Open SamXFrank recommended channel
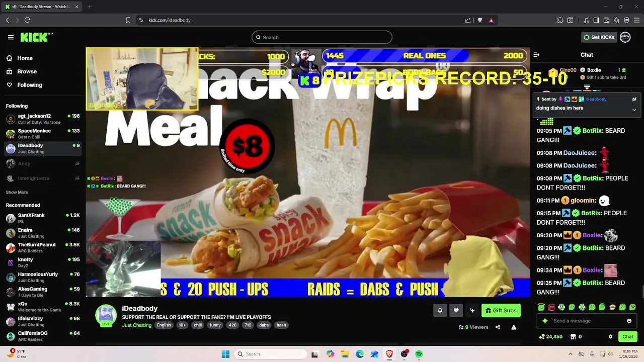 43,218
